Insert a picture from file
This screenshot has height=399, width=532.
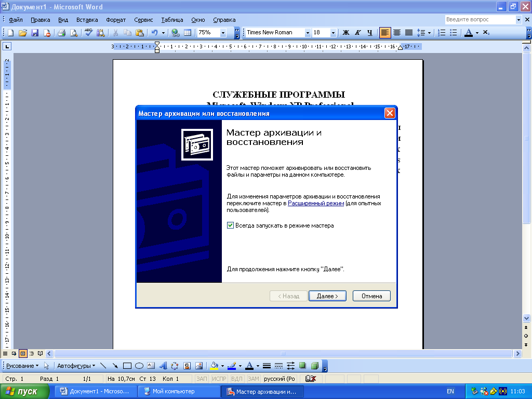click(199, 366)
